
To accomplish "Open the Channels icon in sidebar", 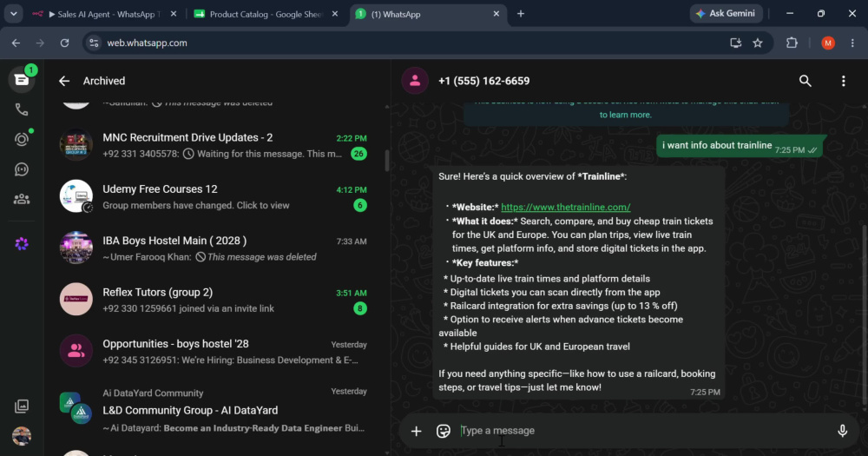I will (22, 169).
